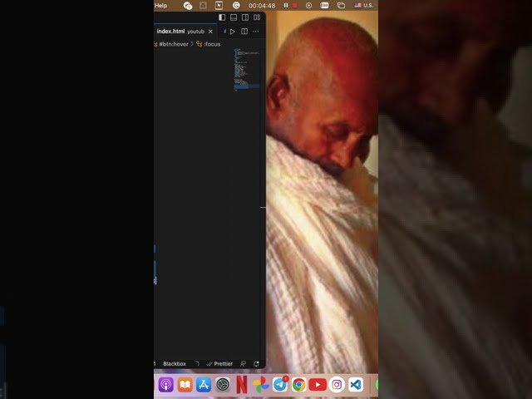The height and width of the screenshot is (399, 532).
Task: Open Instagram from the Dock
Action: point(337,385)
